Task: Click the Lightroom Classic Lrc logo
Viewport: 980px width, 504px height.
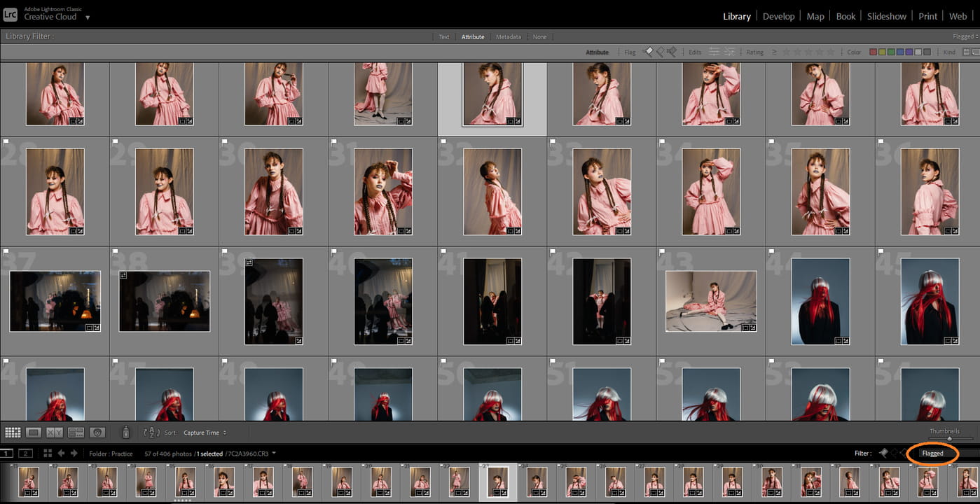Action: [10, 14]
